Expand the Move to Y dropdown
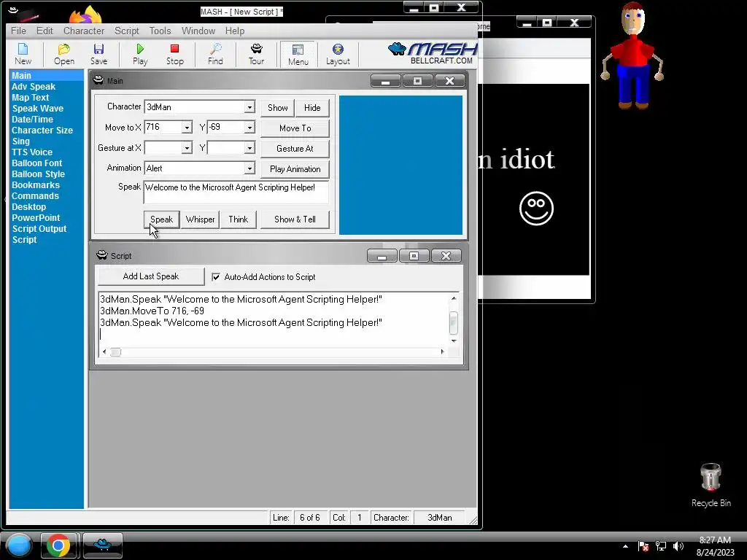This screenshot has width=747, height=560. [249, 127]
